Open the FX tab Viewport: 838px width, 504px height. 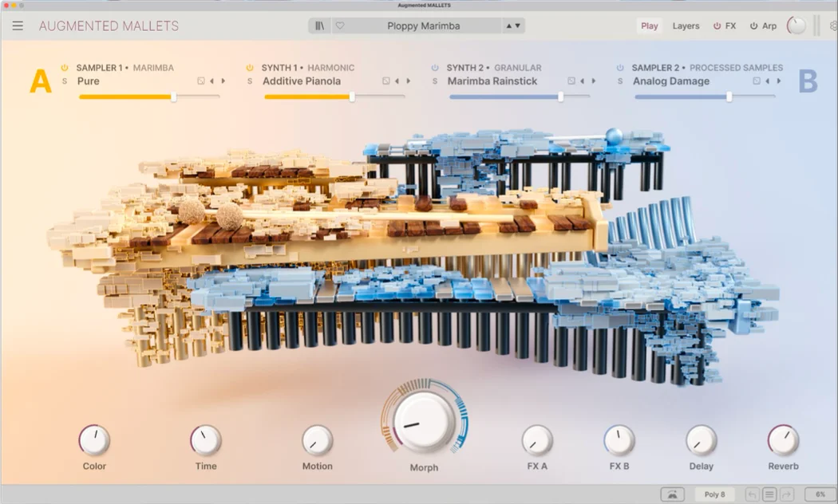point(730,26)
